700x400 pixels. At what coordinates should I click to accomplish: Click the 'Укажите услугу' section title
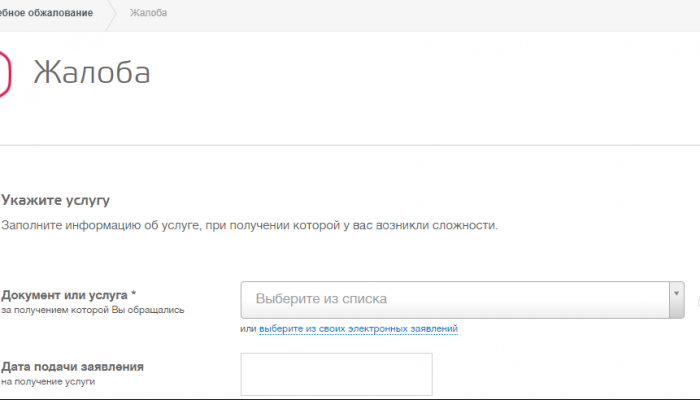click(x=55, y=201)
